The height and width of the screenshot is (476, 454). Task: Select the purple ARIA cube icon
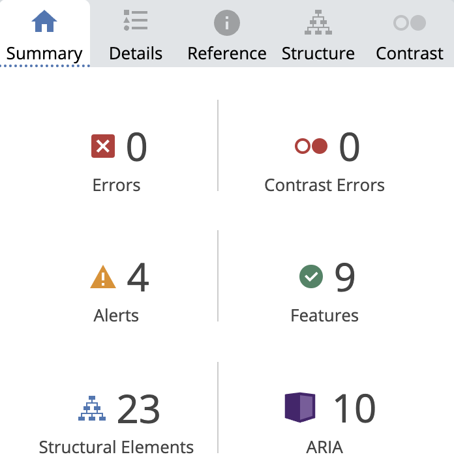coord(300,408)
